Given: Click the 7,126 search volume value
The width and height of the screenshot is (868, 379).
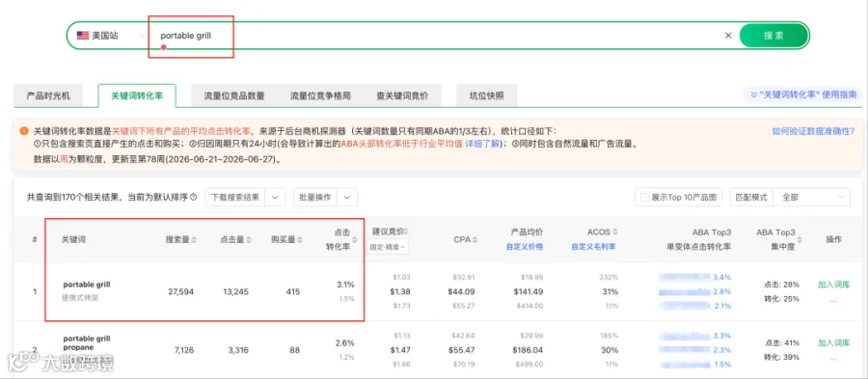Looking at the screenshot, I should [x=183, y=350].
